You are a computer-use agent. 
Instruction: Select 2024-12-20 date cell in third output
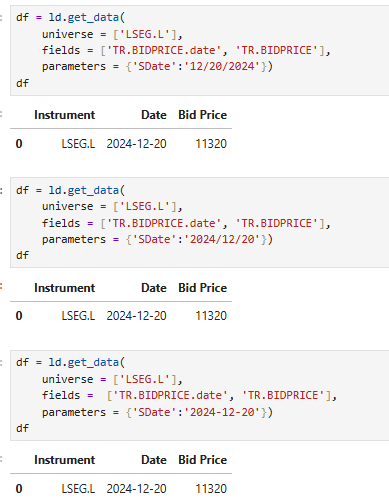[x=136, y=489]
